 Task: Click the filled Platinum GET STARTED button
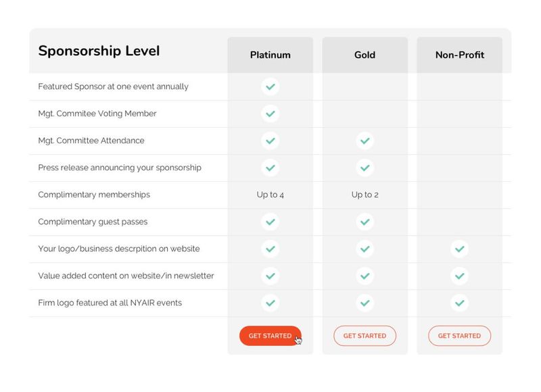(x=270, y=336)
